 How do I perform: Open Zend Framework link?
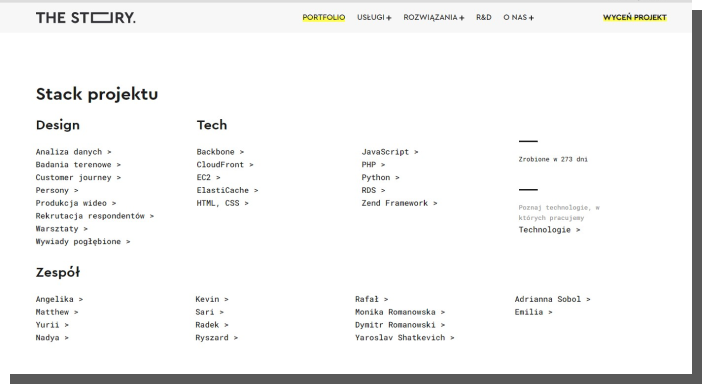pos(399,203)
